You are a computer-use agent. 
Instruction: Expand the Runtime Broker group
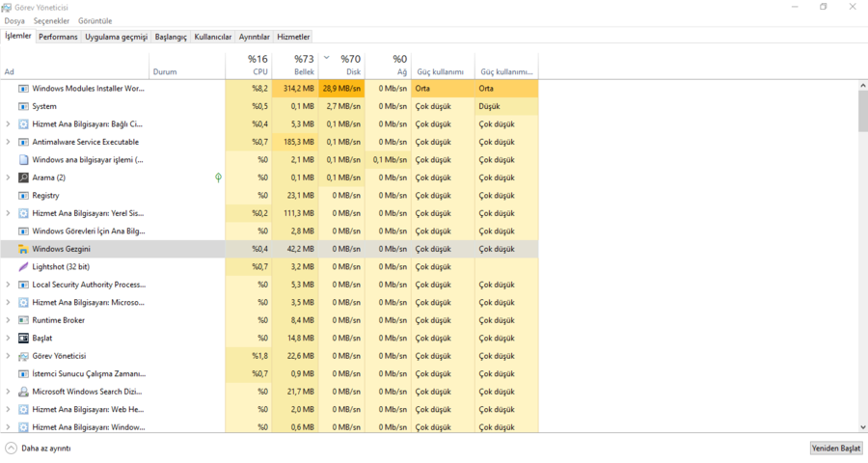pos(8,320)
